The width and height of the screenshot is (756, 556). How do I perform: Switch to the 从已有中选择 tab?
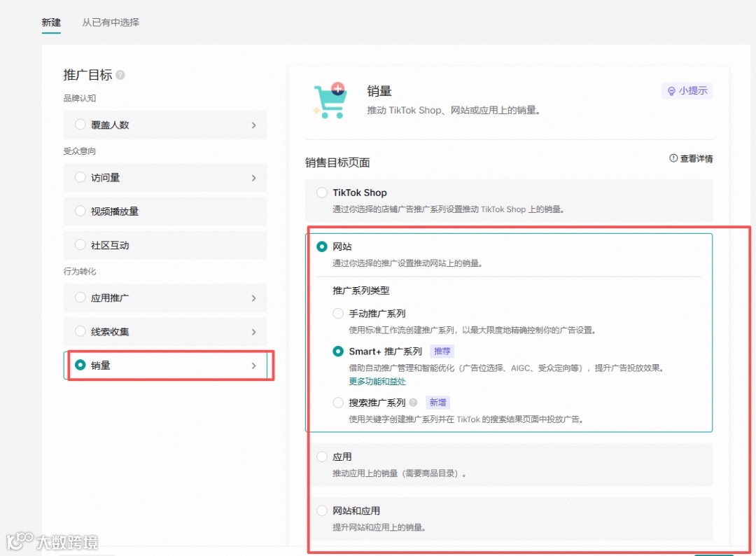pyautogui.click(x=111, y=22)
